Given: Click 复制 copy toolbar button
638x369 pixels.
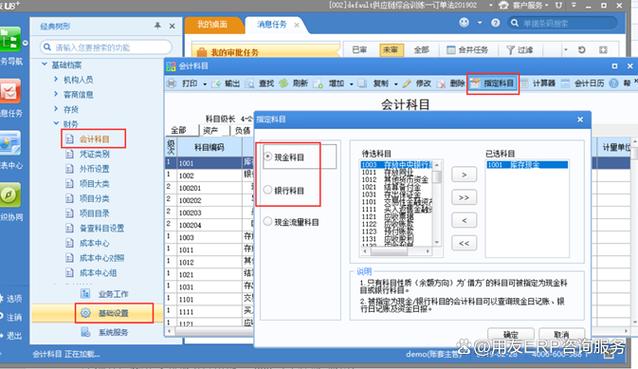Looking at the screenshot, I should pyautogui.click(x=375, y=83).
